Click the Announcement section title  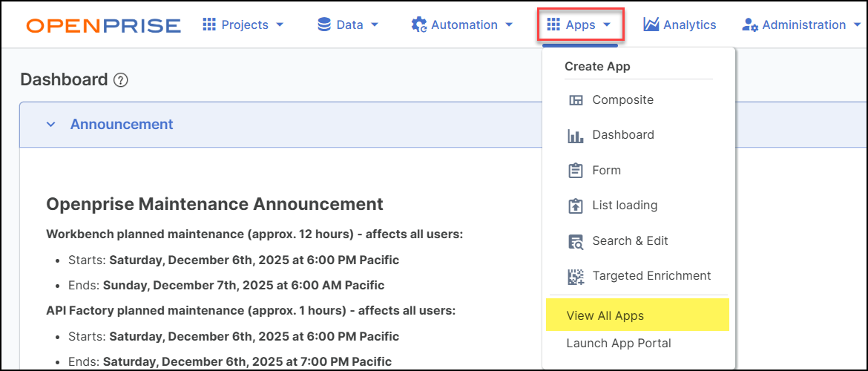(x=121, y=125)
